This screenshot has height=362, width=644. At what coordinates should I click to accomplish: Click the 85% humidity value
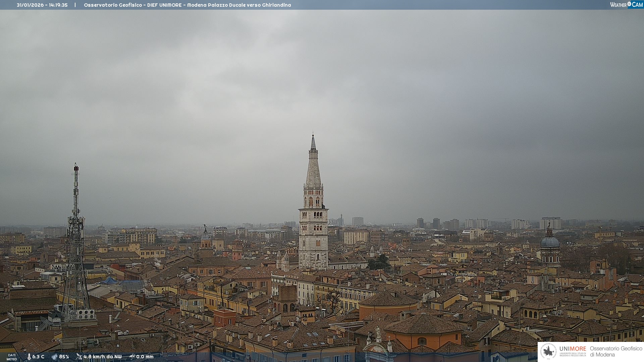pos(64,357)
